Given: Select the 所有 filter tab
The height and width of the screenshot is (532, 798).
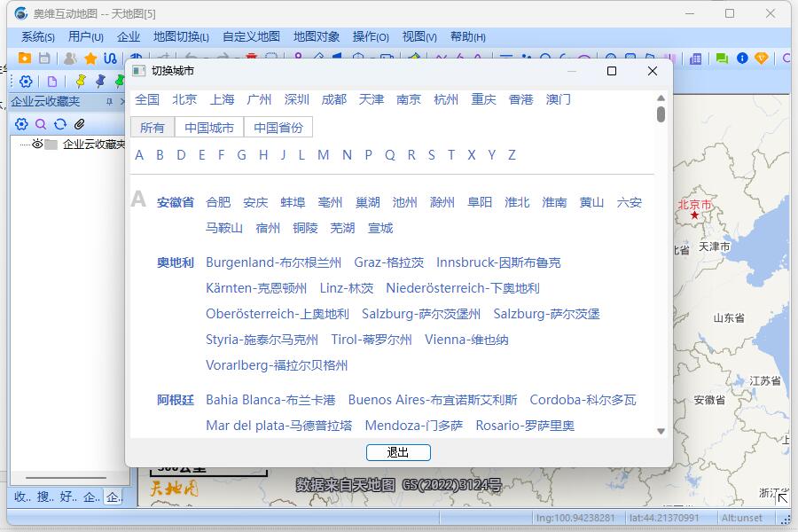Looking at the screenshot, I should tap(153, 127).
